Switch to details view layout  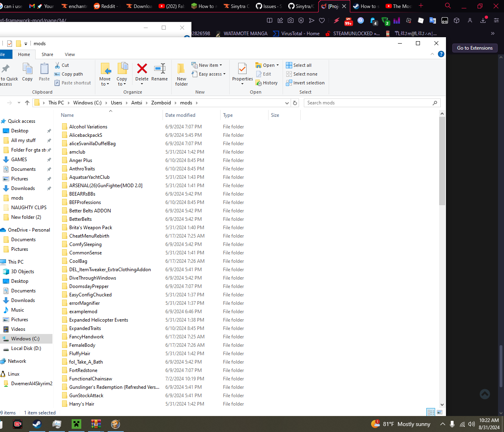(431, 412)
